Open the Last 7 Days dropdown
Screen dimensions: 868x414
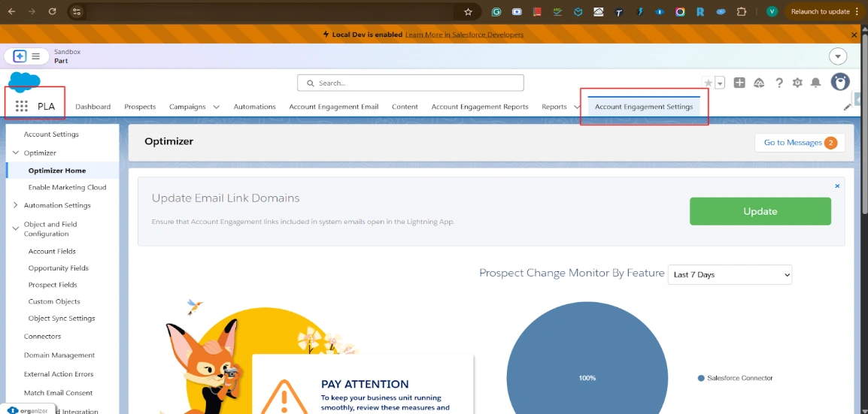[x=730, y=275]
